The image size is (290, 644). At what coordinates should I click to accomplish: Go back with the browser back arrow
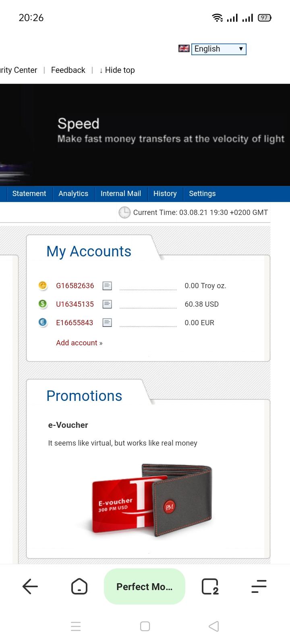tap(30, 586)
